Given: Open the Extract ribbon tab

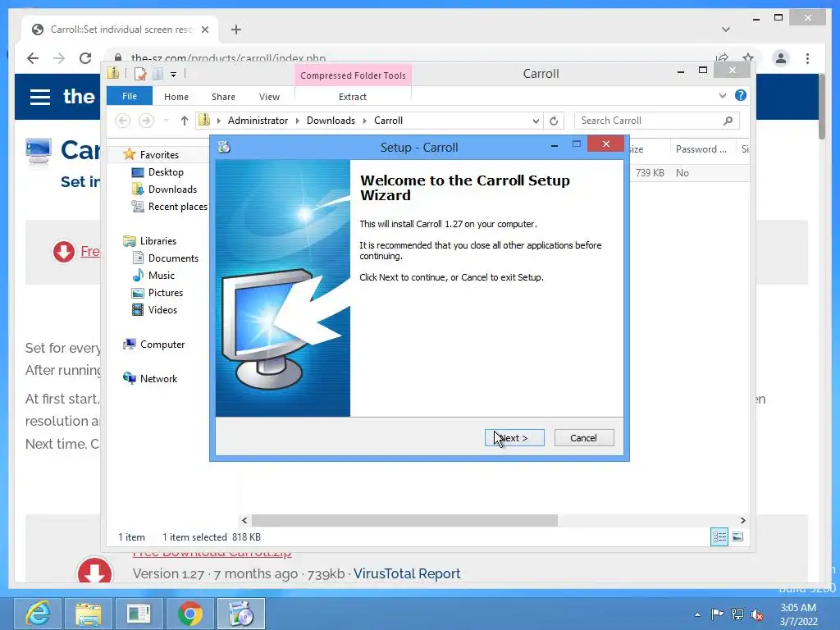Looking at the screenshot, I should 353,97.
